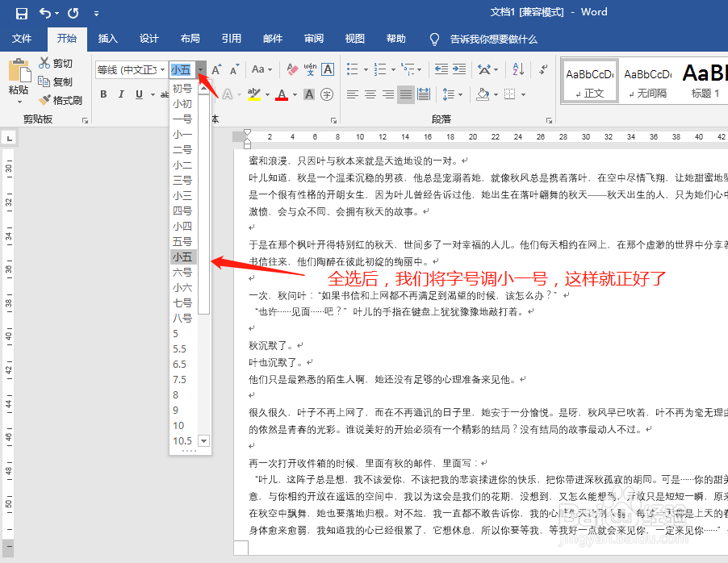Open the 邮件 ribbon tab
728x563 pixels.
tap(272, 38)
